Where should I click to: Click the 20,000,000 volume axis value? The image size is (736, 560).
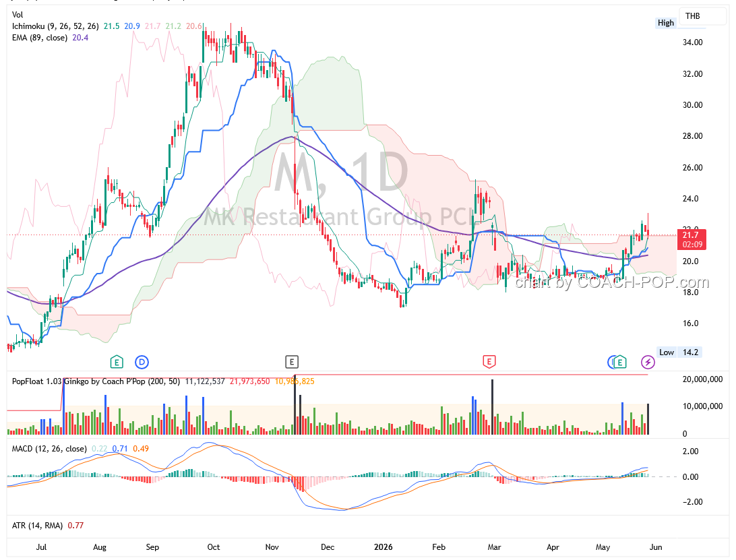click(x=702, y=379)
